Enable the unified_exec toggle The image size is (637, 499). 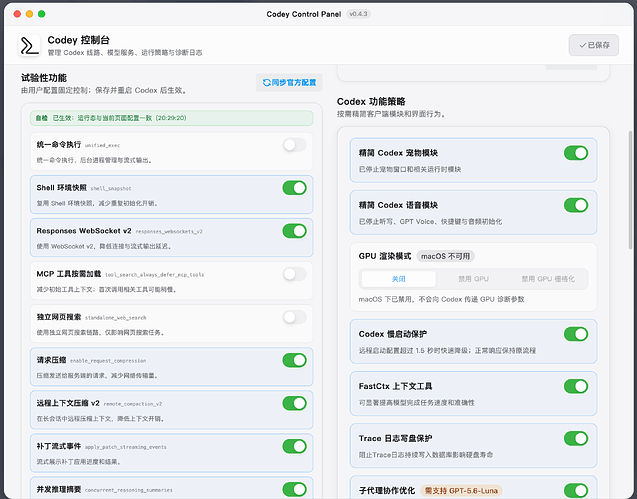click(x=295, y=145)
